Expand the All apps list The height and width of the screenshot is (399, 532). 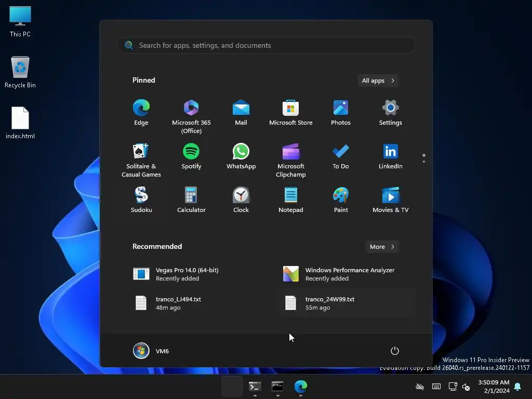tap(378, 81)
